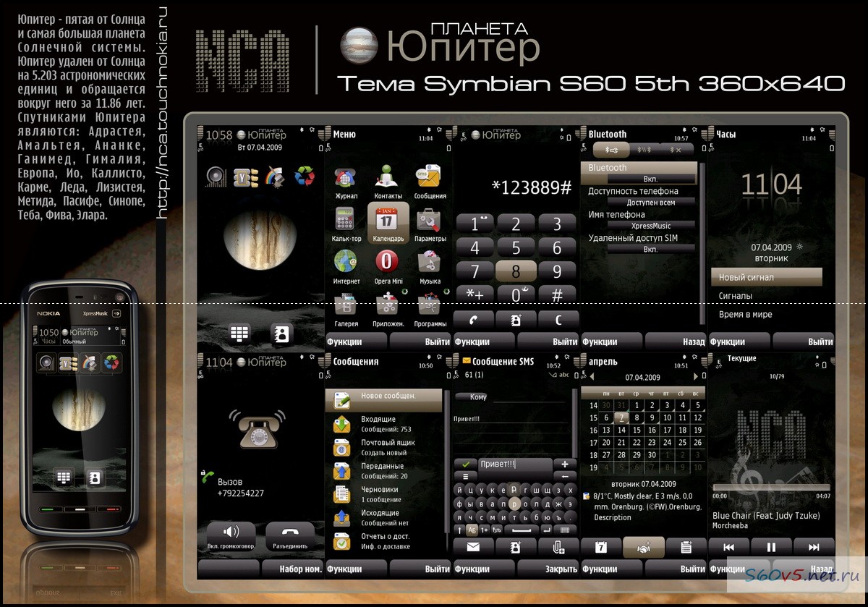Launch Интернет globe icon in Меню
The height and width of the screenshot is (607, 868).
(346, 262)
